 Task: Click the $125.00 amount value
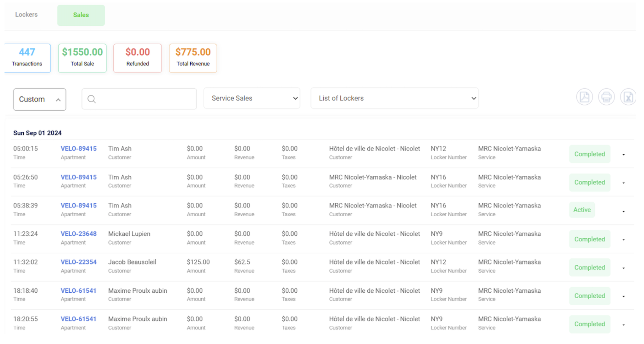click(x=198, y=262)
